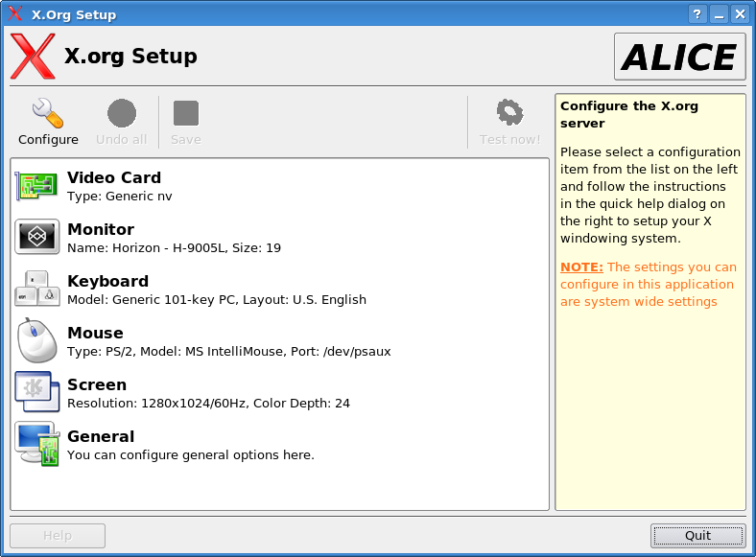Click the ALICE logo button
This screenshot has width=756, height=557.
click(680, 57)
